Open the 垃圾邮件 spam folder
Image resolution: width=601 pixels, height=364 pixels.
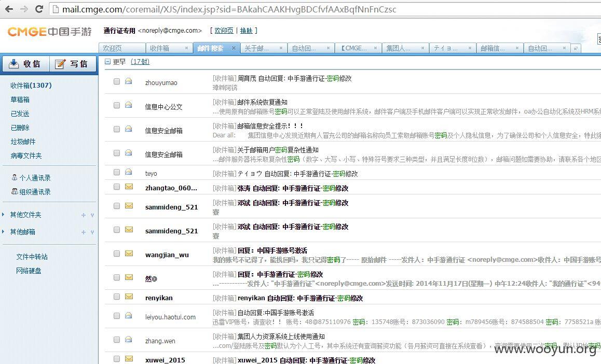coord(23,142)
